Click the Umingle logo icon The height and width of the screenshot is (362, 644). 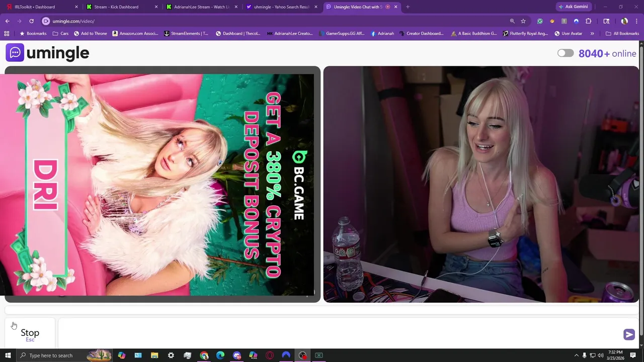15,52
